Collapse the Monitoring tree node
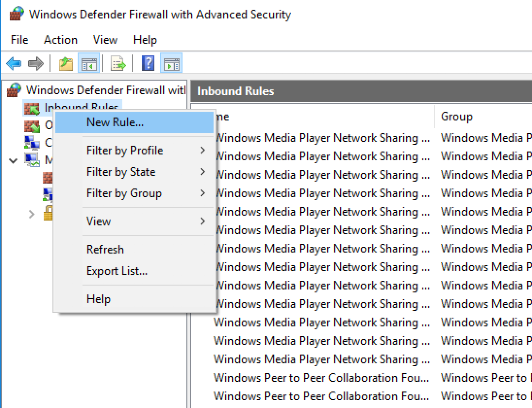Image resolution: width=532 pixels, height=408 pixels. pos(13,161)
